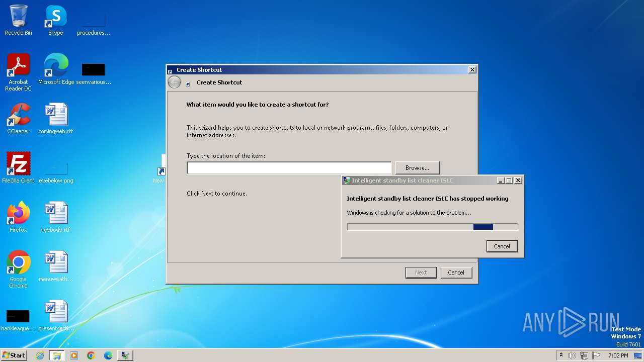Click 'Click Next to continue.' text
Viewport: 644px width, 362px height.
(217, 194)
